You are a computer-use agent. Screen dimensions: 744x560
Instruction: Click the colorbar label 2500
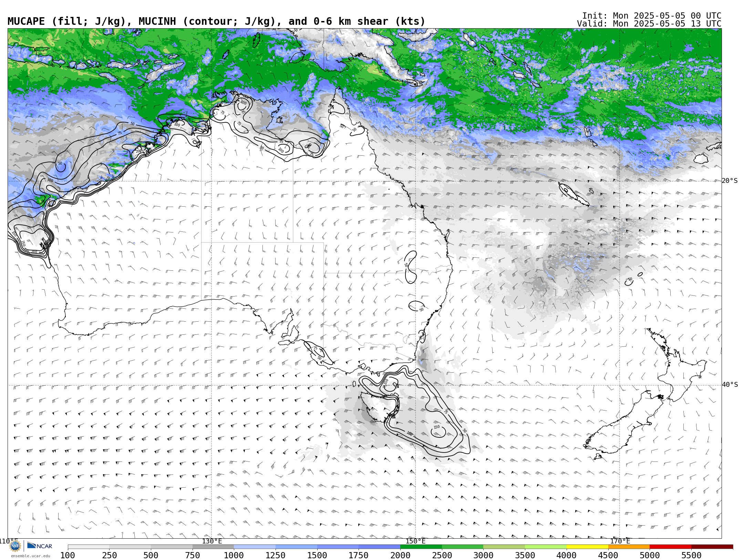click(442, 556)
